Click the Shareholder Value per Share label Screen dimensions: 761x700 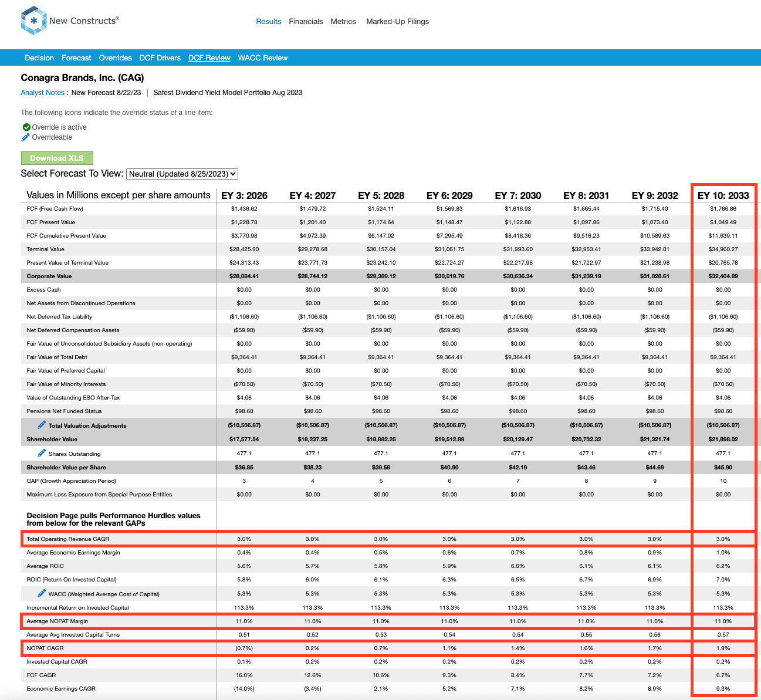click(x=66, y=467)
